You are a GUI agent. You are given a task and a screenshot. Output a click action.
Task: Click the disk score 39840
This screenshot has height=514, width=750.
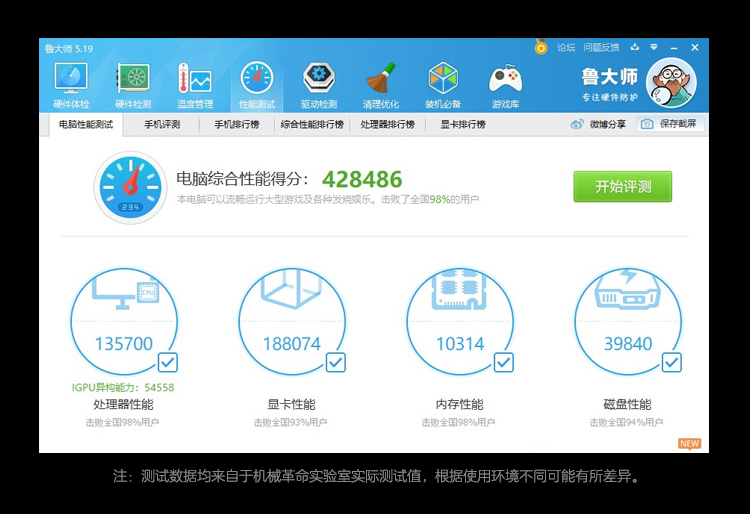[628, 344]
